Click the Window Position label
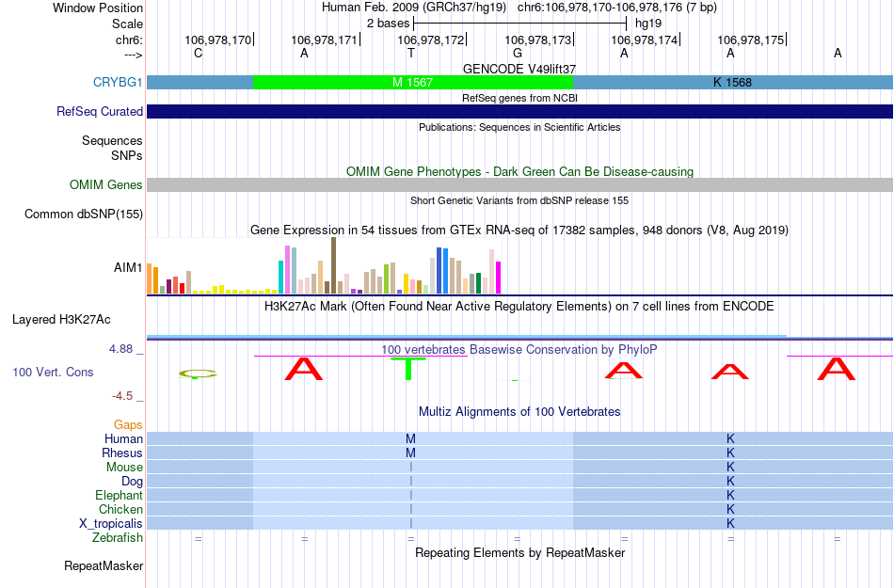Image resolution: width=894 pixels, height=588 pixels. click(98, 8)
